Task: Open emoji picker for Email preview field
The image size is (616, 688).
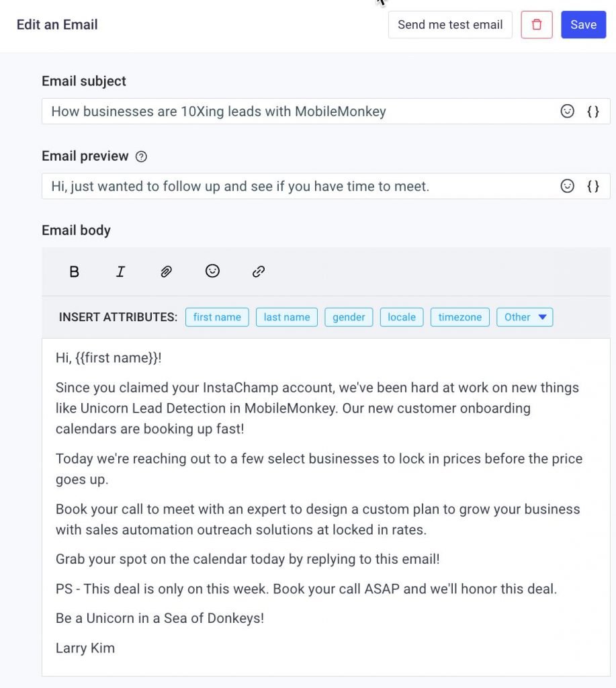Action: coord(568,186)
